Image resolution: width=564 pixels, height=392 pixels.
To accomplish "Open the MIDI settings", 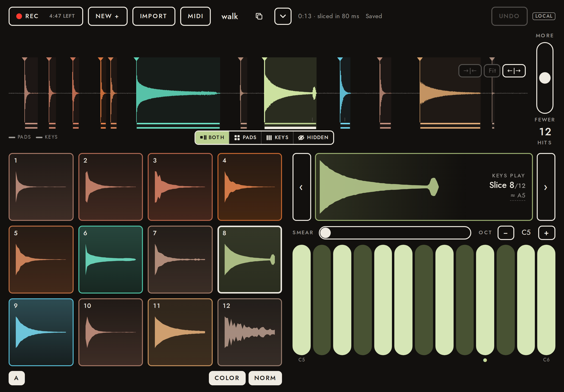I will (x=195, y=16).
